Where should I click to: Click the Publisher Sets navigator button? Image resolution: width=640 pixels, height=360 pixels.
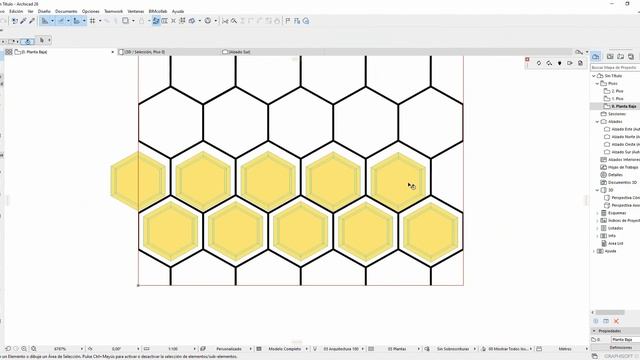tap(631, 56)
